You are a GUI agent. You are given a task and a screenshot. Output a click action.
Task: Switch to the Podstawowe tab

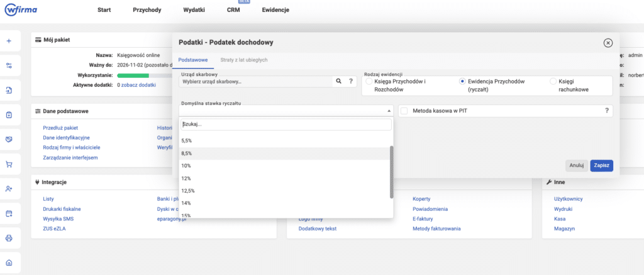tap(192, 60)
